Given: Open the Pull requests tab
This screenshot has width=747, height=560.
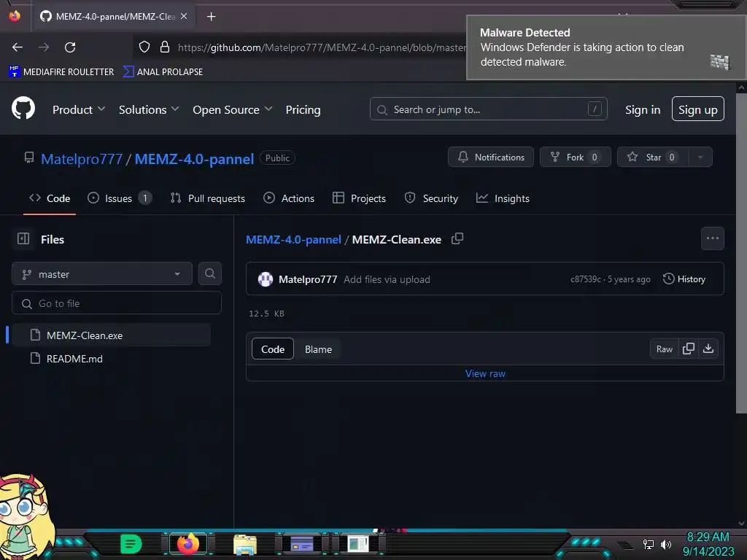Looking at the screenshot, I should pyautogui.click(x=208, y=198).
